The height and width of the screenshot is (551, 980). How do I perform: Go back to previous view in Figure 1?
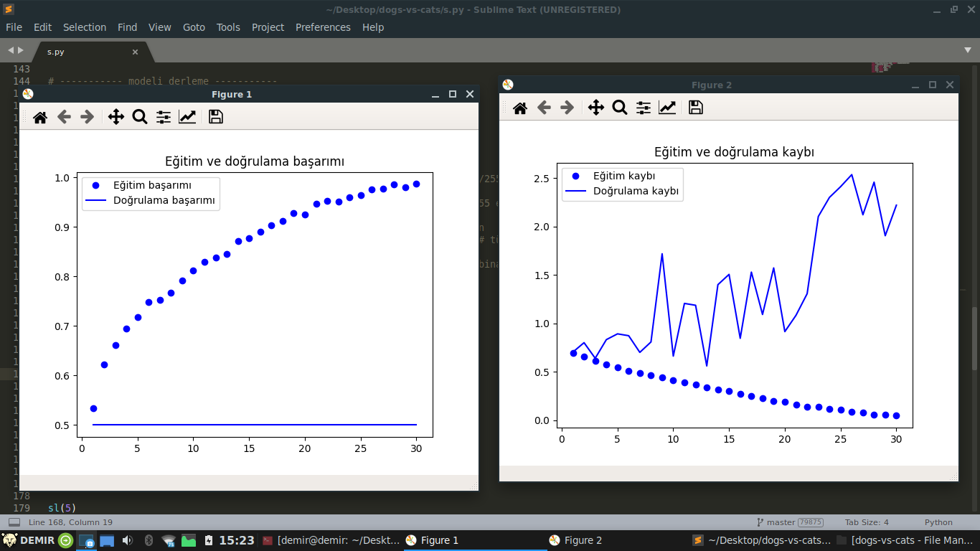coord(64,117)
